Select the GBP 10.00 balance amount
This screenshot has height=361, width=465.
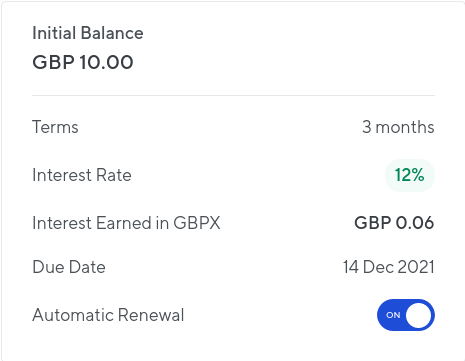point(83,62)
